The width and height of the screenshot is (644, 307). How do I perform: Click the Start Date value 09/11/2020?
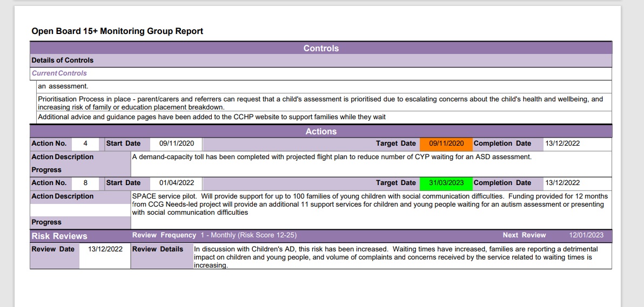[176, 144]
